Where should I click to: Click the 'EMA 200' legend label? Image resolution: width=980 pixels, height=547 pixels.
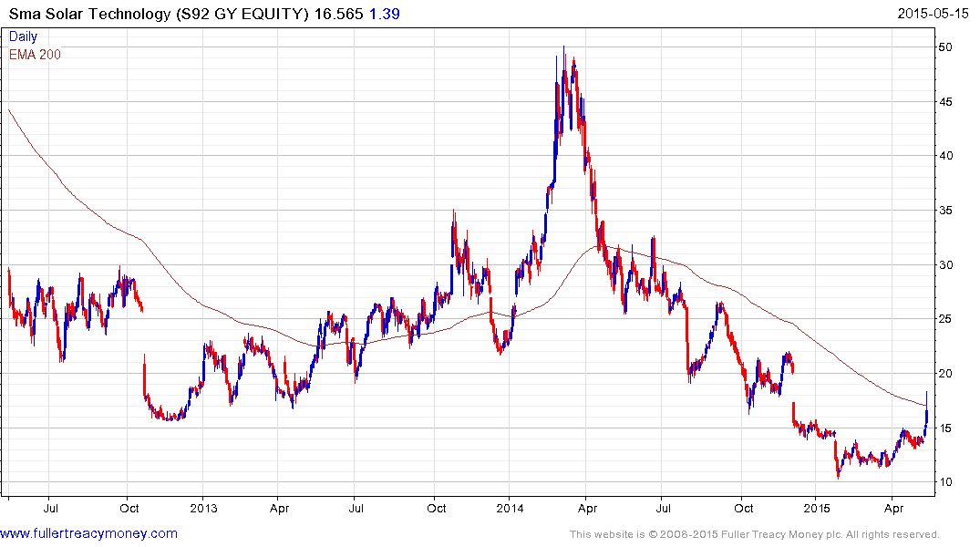pyautogui.click(x=35, y=55)
